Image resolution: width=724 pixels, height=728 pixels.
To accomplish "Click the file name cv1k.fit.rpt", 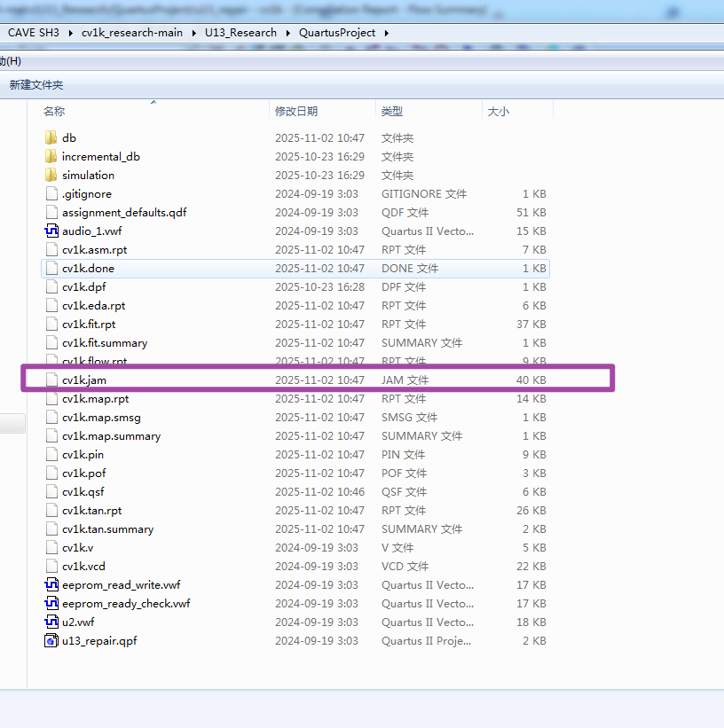I will tap(89, 324).
